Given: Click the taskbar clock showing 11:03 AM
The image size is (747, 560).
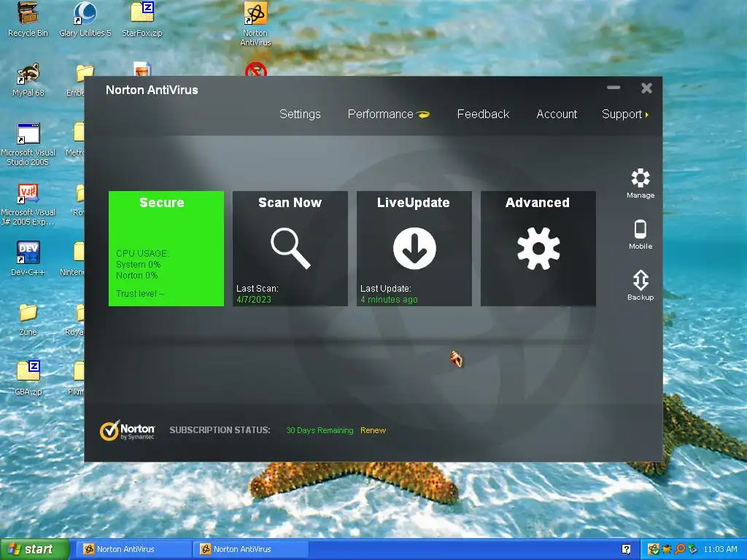Looking at the screenshot, I should click(x=720, y=549).
